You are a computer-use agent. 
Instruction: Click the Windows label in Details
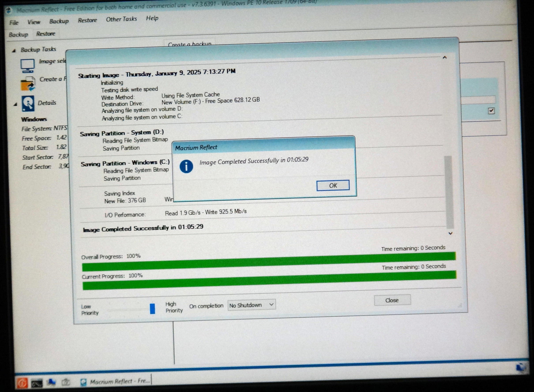coord(34,119)
